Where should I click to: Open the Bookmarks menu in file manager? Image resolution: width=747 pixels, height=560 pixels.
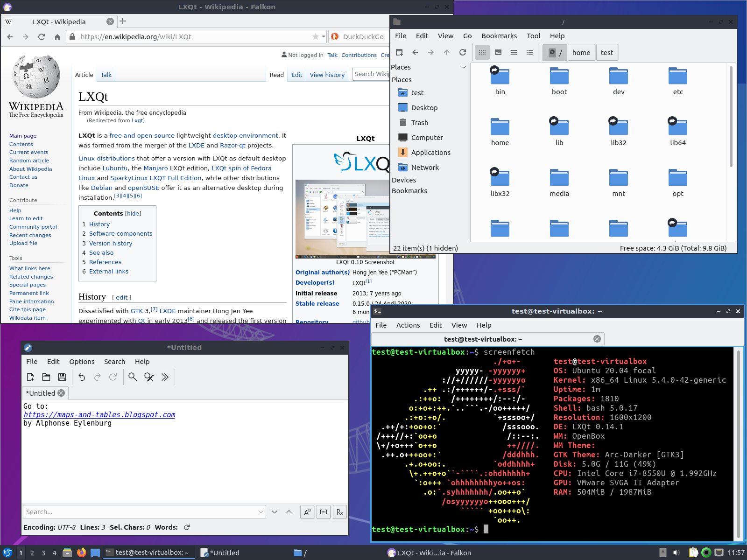click(499, 36)
